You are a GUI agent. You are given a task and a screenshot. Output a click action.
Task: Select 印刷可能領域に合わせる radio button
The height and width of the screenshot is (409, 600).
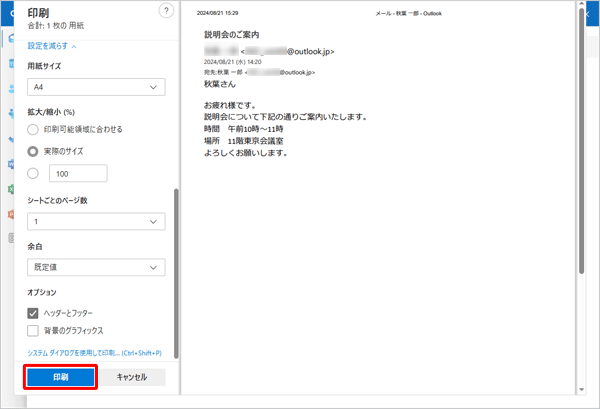[33, 129]
